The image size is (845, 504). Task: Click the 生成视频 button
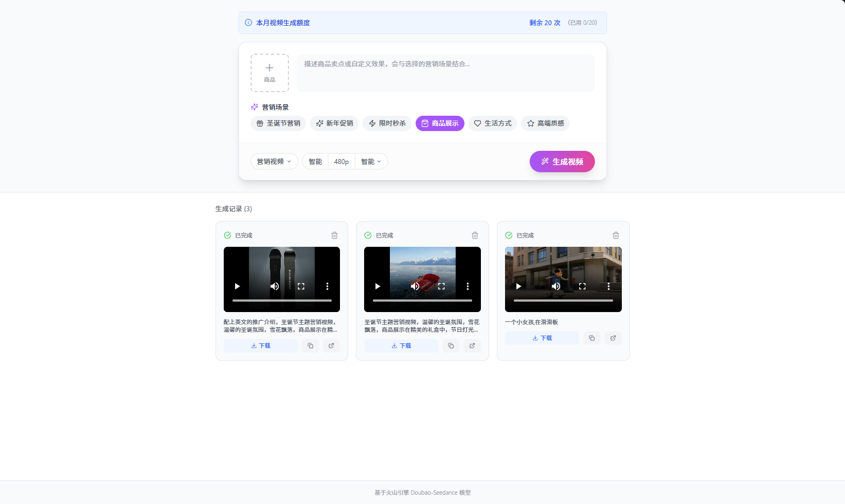562,161
